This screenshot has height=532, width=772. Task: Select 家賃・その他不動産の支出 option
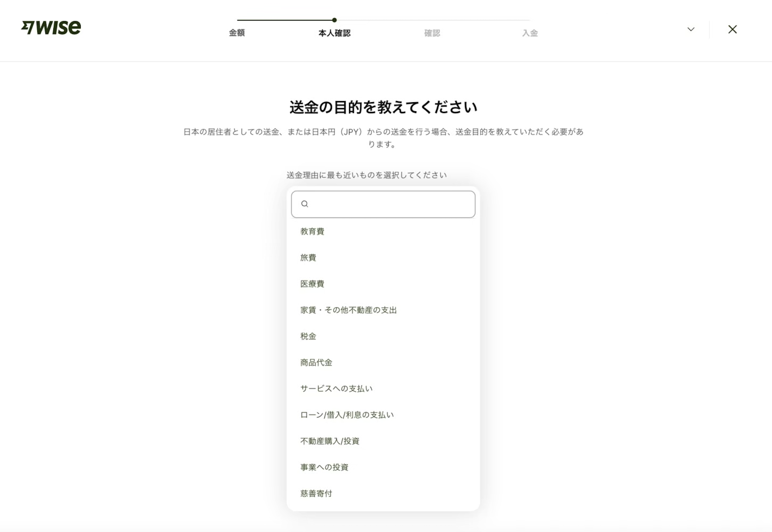click(x=348, y=310)
